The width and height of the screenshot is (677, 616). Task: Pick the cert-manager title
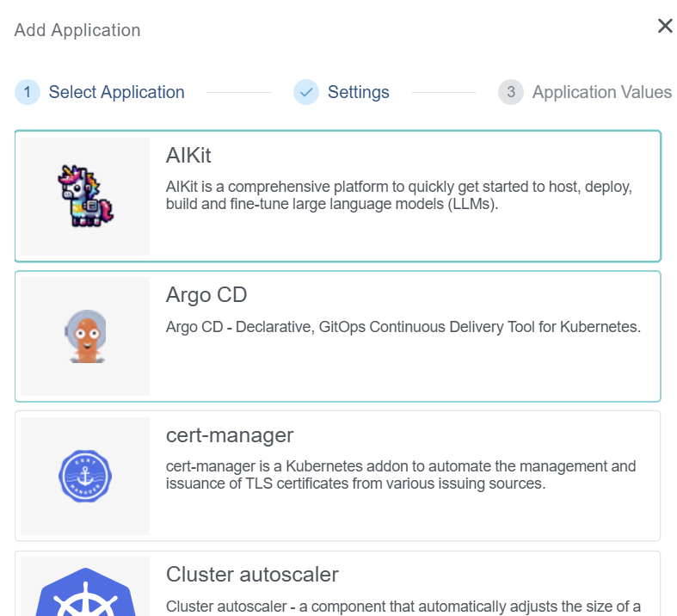tap(230, 434)
